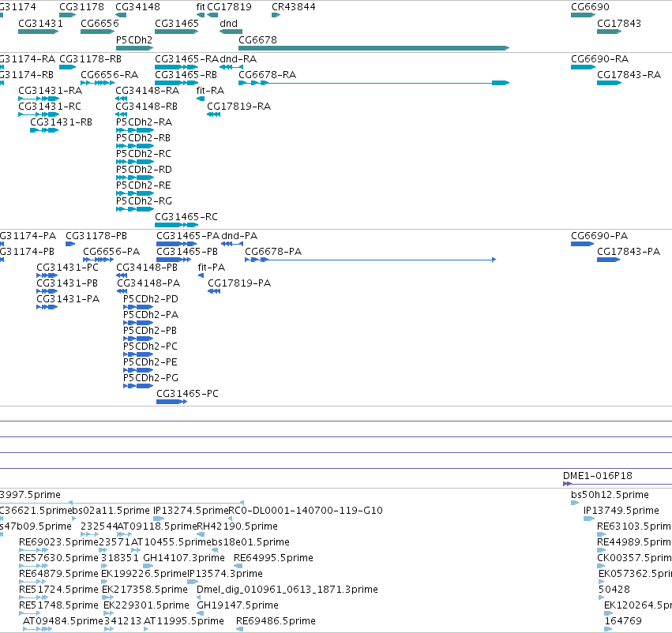Click the CG34148-RB transcript label
The width and height of the screenshot is (672, 633).
pos(146,107)
